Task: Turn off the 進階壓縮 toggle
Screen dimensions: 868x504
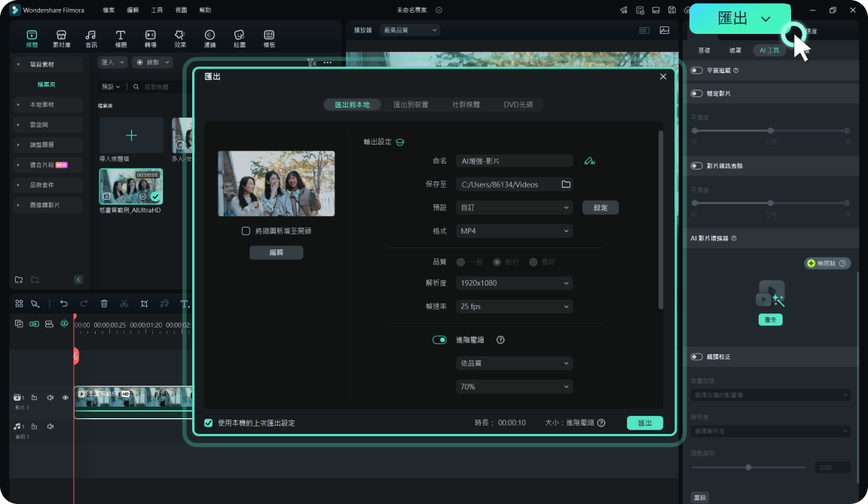Action: 439,340
